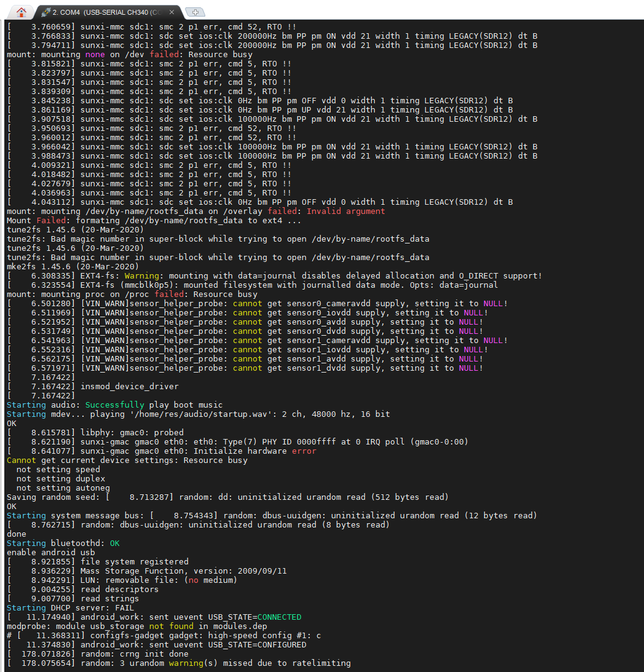
Task: Click the 'Starting DHCP server: FAIL' line
Action: 70,608
